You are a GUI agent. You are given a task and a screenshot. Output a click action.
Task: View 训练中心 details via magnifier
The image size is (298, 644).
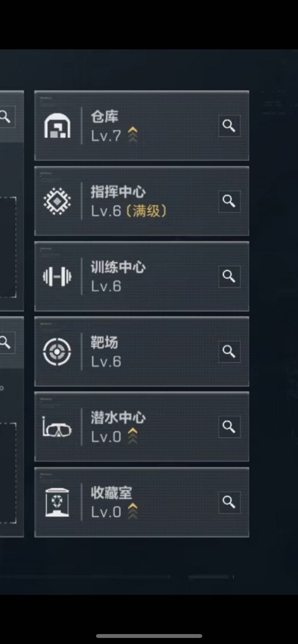(x=229, y=276)
